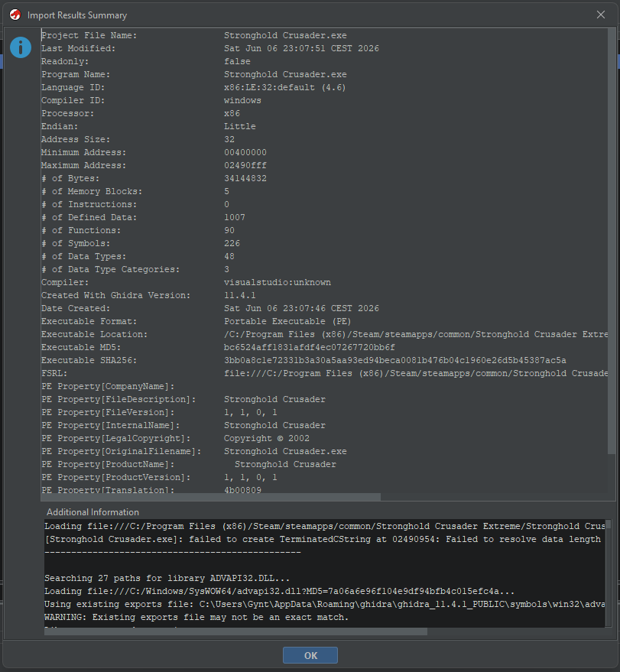Click the 'Using existing exports file' log line
Image resolution: width=620 pixels, height=672 pixels.
coord(324,604)
